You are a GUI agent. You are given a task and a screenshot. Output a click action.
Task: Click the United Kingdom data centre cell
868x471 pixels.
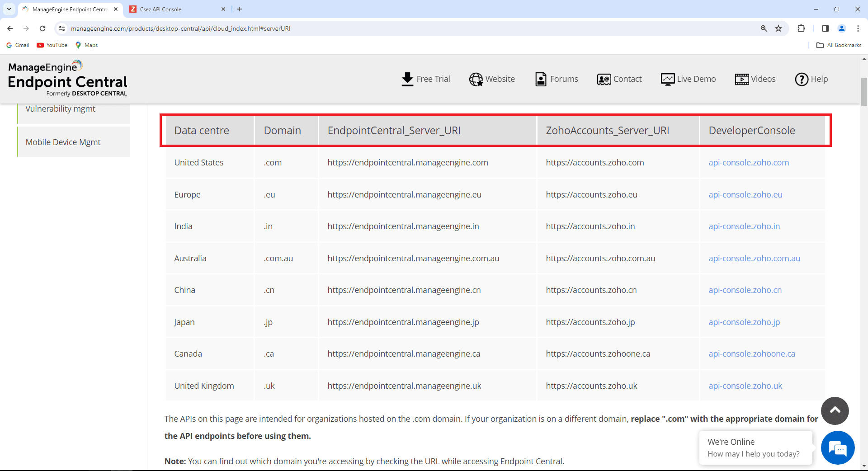pyautogui.click(x=210, y=386)
